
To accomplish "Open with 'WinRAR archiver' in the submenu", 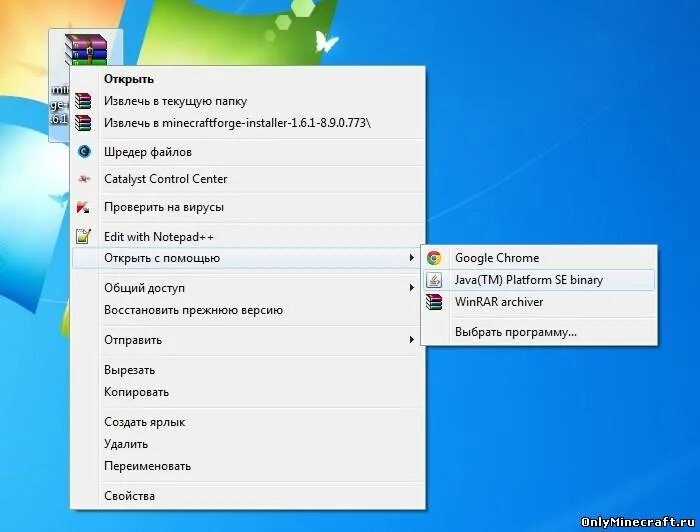I will click(x=539, y=302).
